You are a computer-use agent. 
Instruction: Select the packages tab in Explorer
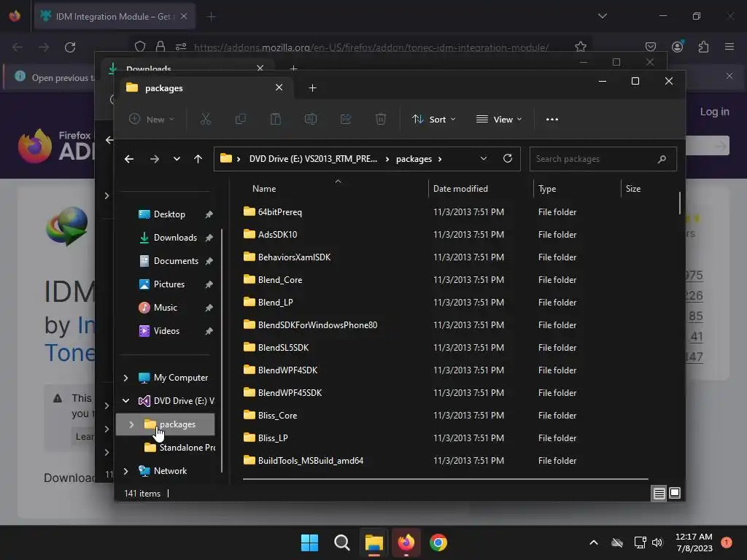pyautogui.click(x=204, y=88)
